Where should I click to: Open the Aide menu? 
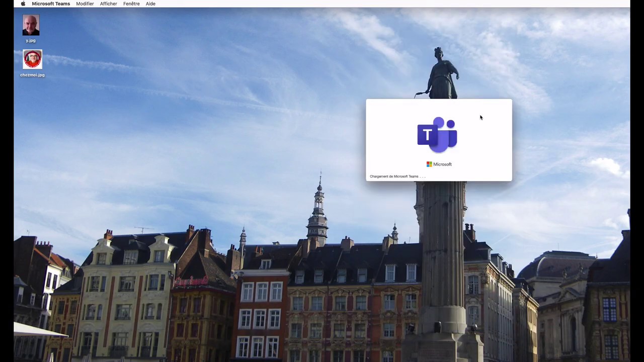tap(150, 4)
